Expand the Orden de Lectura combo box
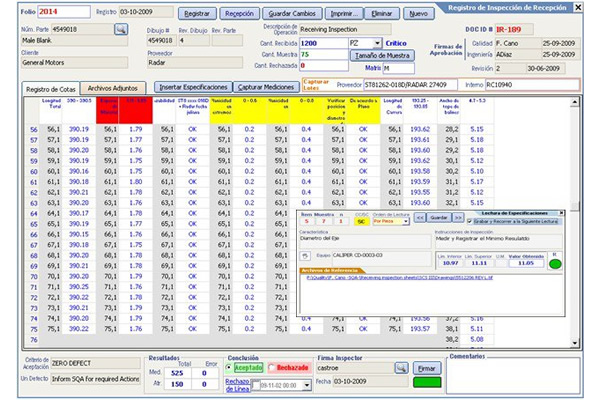Screen dimensions: 600x400 (x=404, y=220)
